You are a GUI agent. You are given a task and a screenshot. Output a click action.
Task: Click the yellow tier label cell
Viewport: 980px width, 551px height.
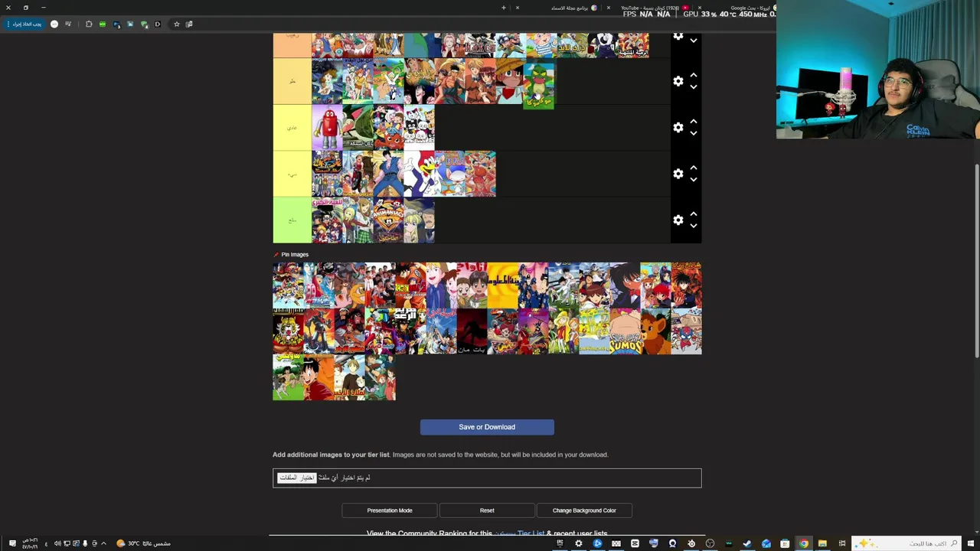292,127
